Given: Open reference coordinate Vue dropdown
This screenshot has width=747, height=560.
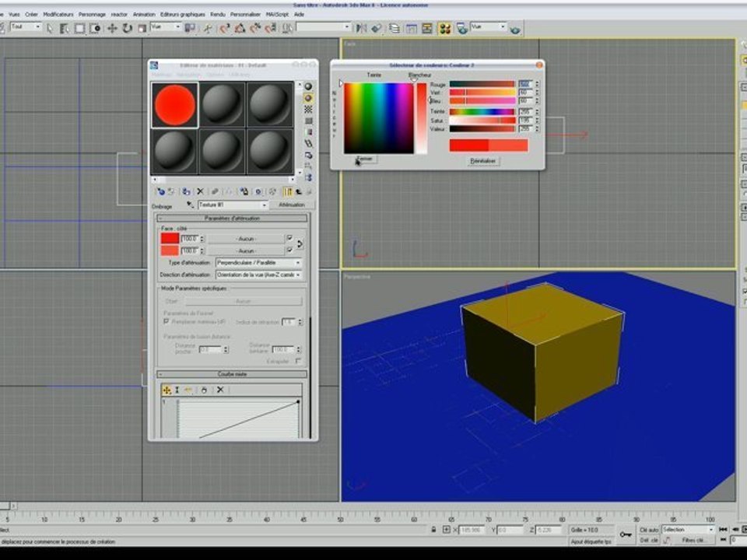Looking at the screenshot, I should click(165, 26).
